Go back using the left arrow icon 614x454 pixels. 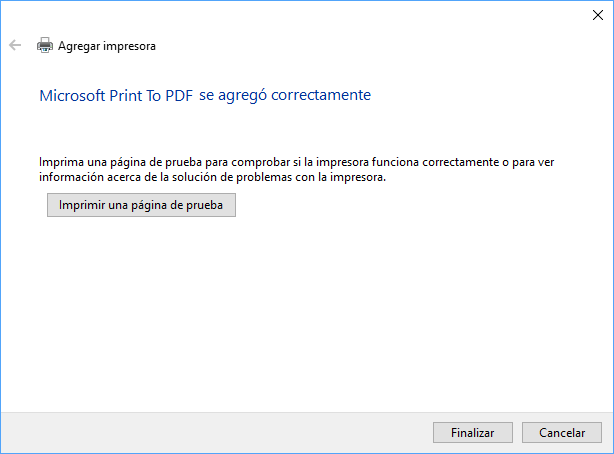15,45
